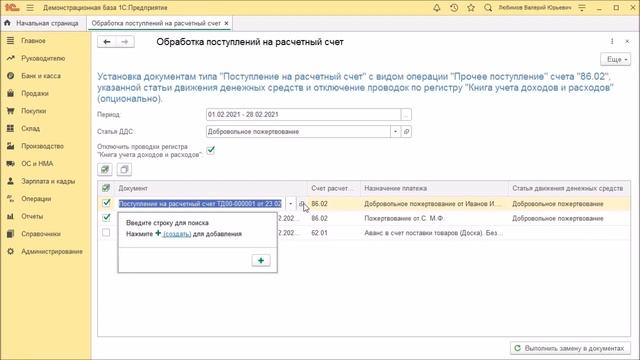
Task: Click Выполнить замену в документах button
Action: tap(570, 348)
